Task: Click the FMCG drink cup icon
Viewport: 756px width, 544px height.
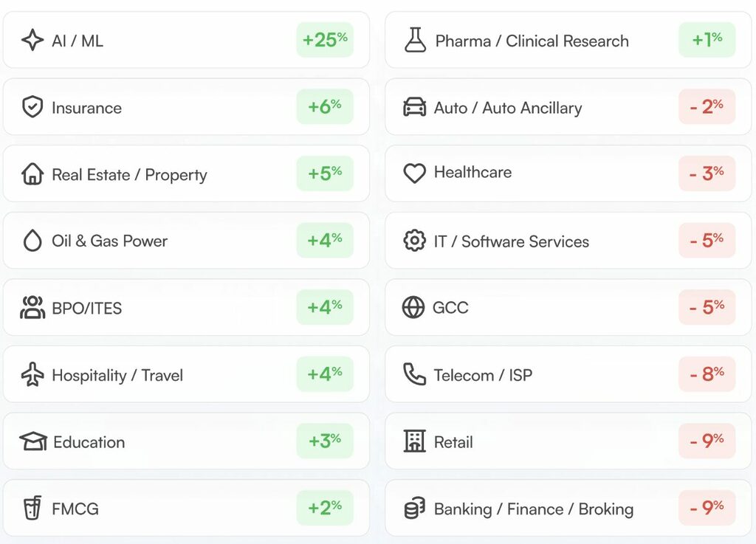Action: tap(32, 508)
